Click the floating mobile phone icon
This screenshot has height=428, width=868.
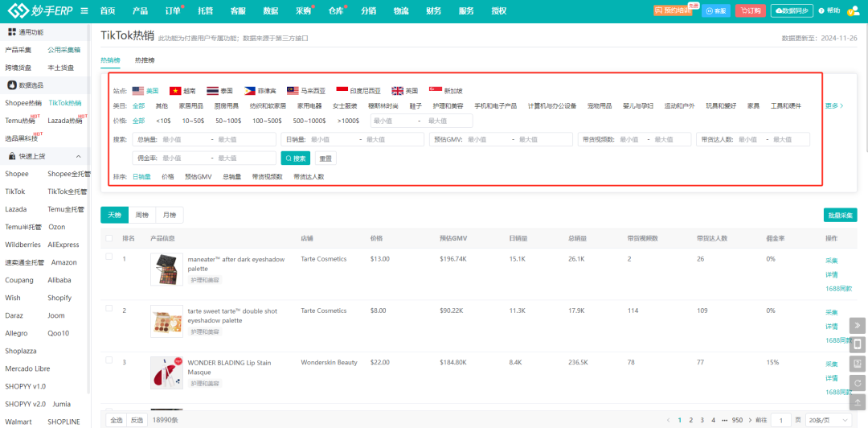click(857, 344)
